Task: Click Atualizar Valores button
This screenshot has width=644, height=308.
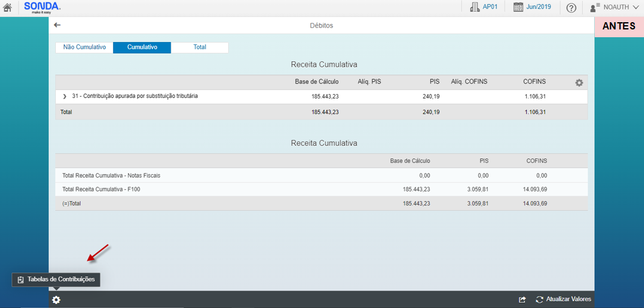Action: [563, 299]
